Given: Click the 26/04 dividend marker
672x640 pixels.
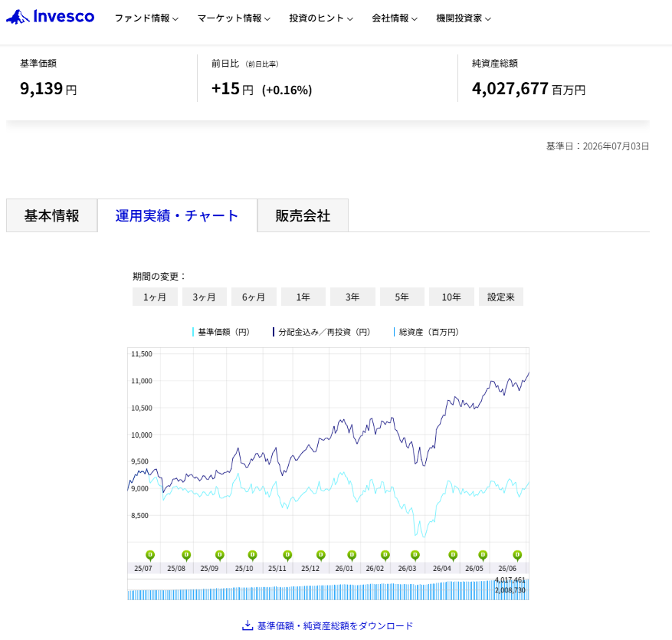Looking at the screenshot, I should tap(453, 556).
